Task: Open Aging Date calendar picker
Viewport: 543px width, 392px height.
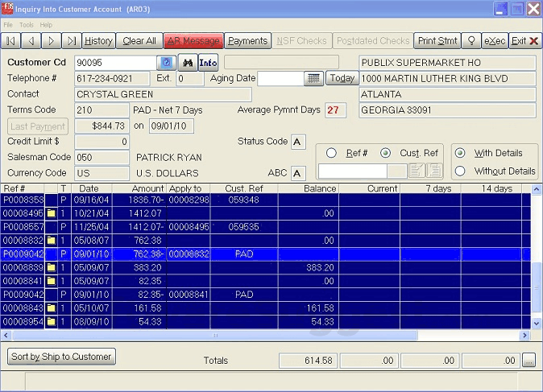Action: (313, 79)
